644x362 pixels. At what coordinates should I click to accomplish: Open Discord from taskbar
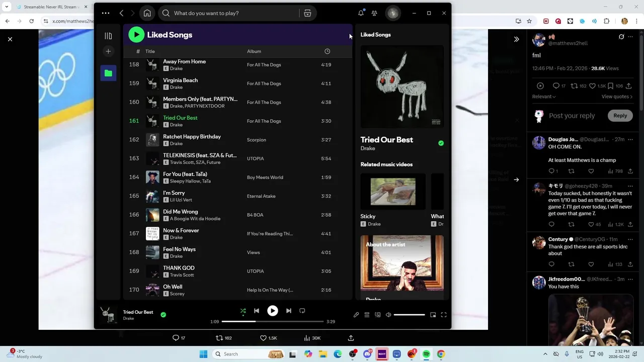tap(367, 354)
